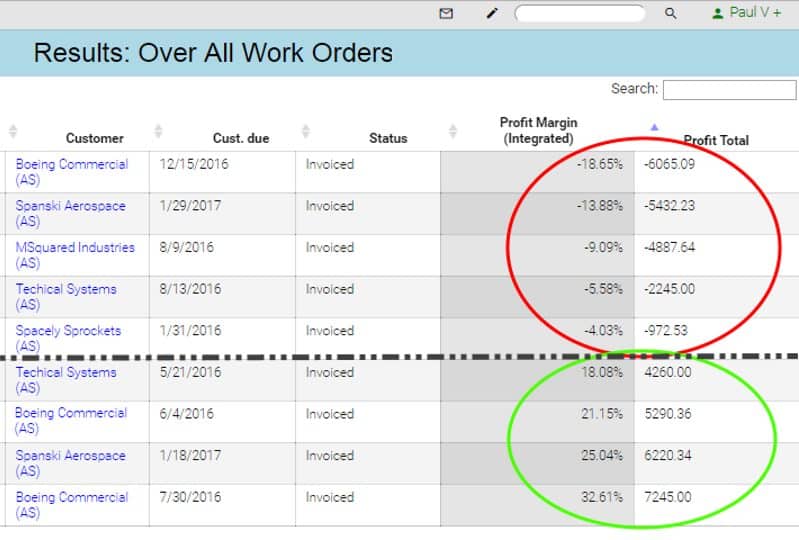Click the magnifying glass search icon

[x=671, y=13]
